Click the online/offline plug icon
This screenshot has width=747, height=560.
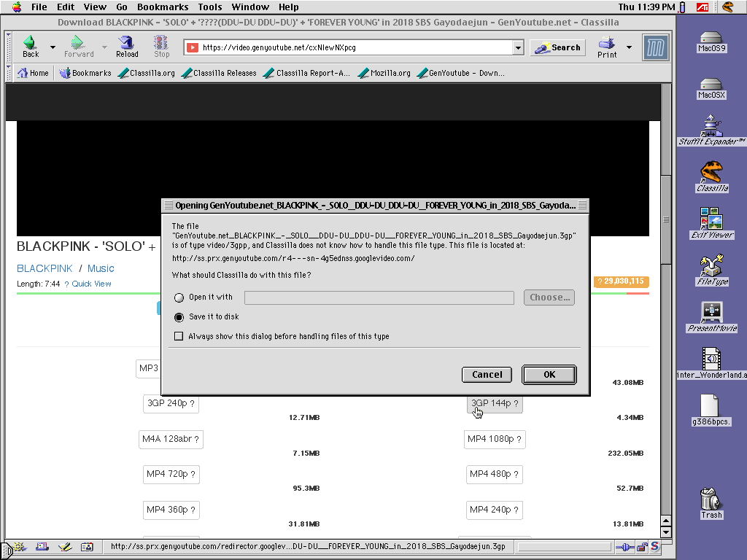(625, 547)
